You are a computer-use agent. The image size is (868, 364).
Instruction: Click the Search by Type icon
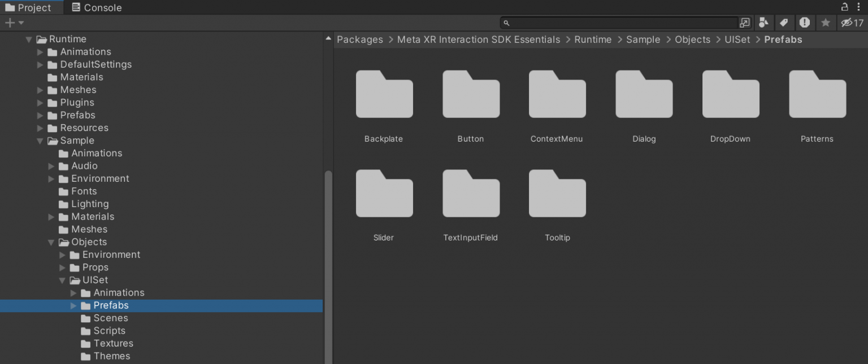click(763, 23)
